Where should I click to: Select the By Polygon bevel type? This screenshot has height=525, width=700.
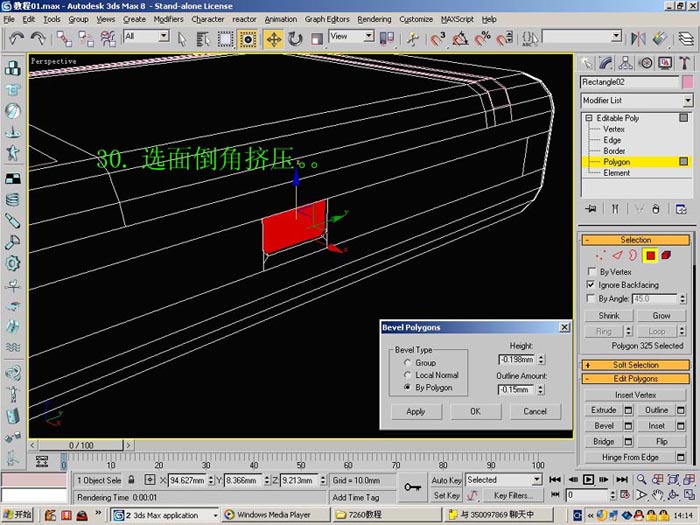tap(407, 388)
